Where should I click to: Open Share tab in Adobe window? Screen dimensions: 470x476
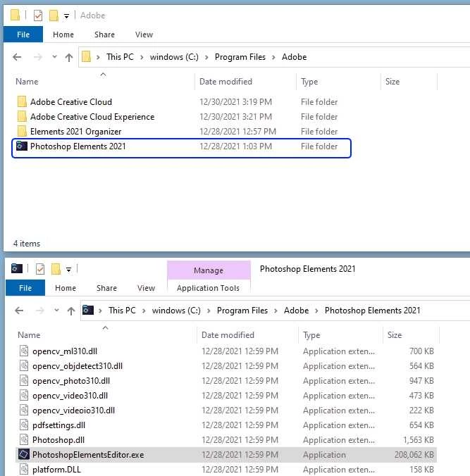coord(104,35)
